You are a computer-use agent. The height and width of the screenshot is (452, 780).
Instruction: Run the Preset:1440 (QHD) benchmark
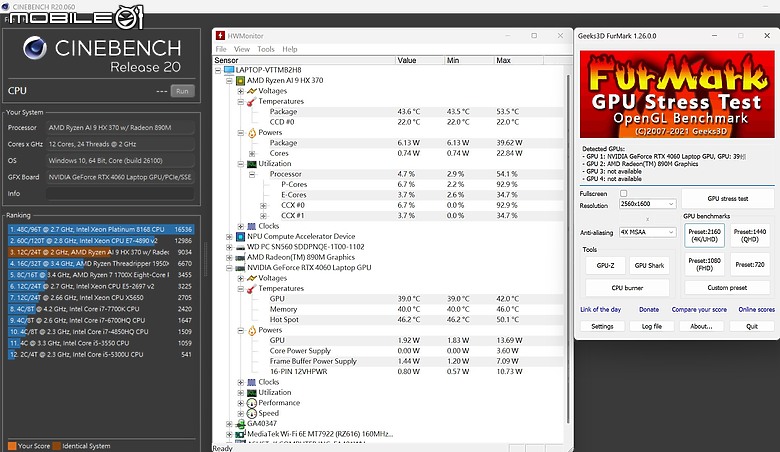750,235
